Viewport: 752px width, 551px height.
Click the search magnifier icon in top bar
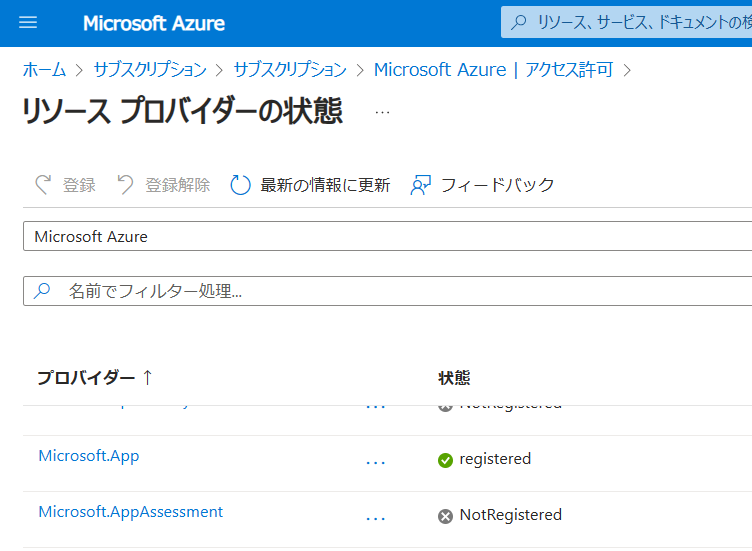[519, 22]
